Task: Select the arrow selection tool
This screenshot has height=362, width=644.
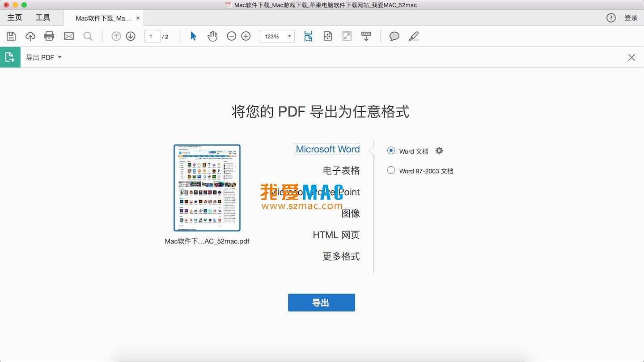Action: pos(193,36)
